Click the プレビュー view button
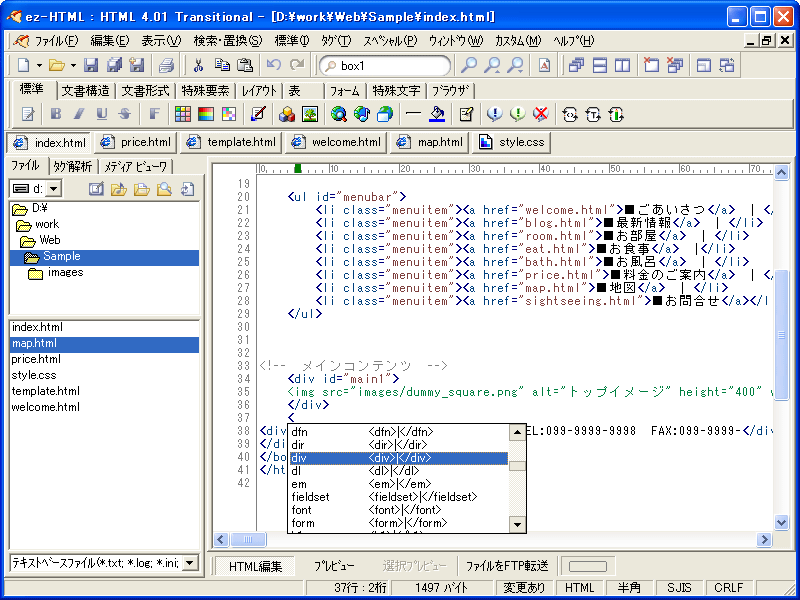 334,566
